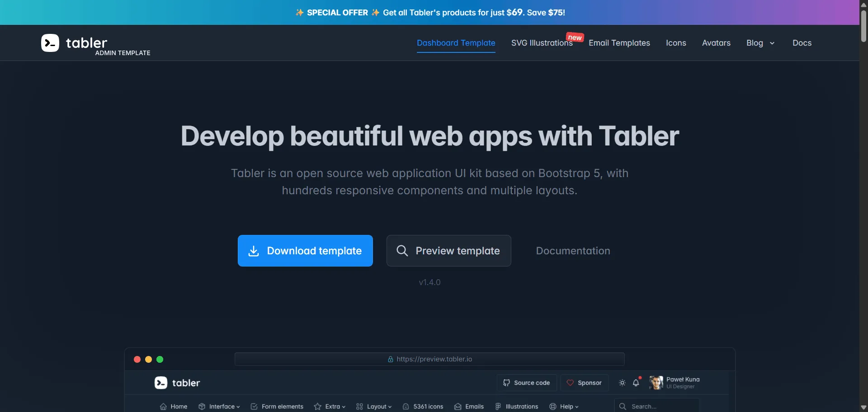Toggle the light mode sun icon
The width and height of the screenshot is (868, 412).
(623, 383)
